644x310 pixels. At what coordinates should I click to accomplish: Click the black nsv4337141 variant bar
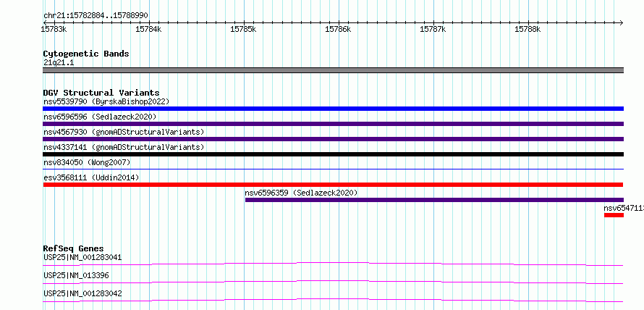(x=333, y=154)
